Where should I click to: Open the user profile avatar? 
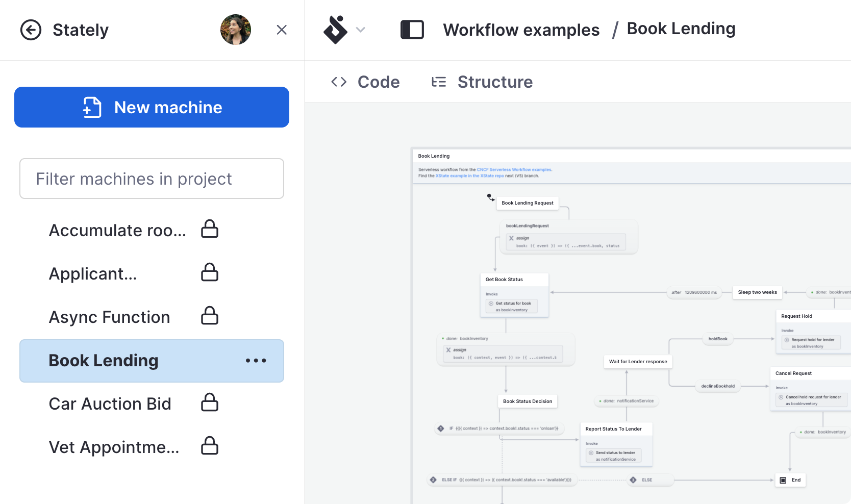point(235,30)
